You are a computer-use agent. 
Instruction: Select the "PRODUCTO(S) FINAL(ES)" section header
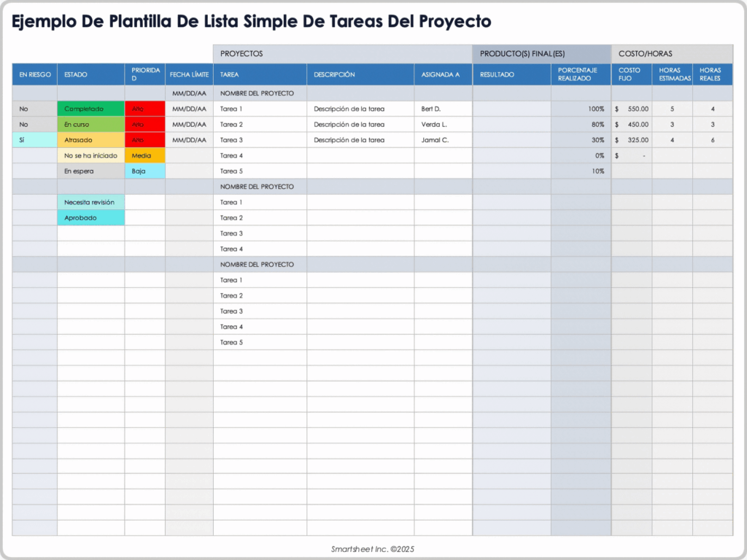coord(541,54)
